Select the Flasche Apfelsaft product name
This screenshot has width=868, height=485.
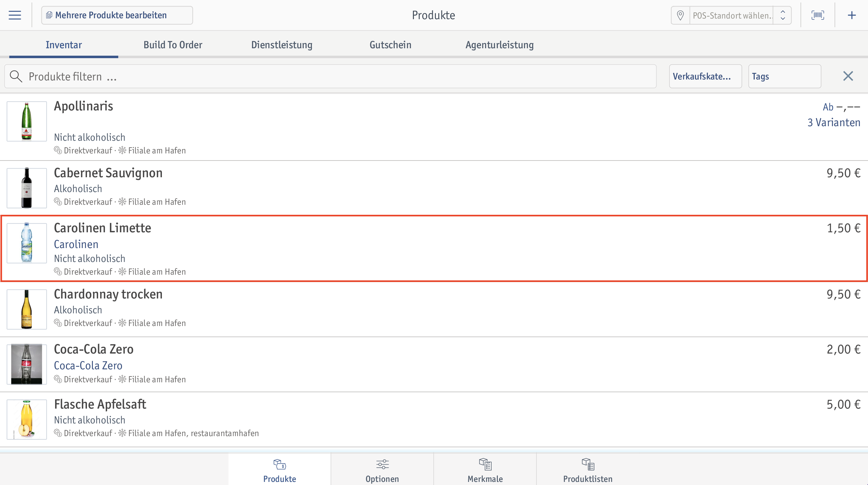pos(100,404)
